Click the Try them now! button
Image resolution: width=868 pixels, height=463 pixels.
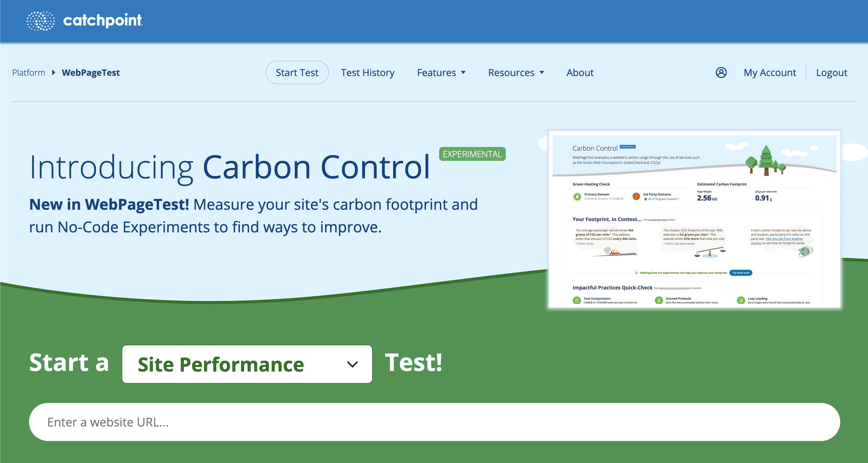point(741,273)
